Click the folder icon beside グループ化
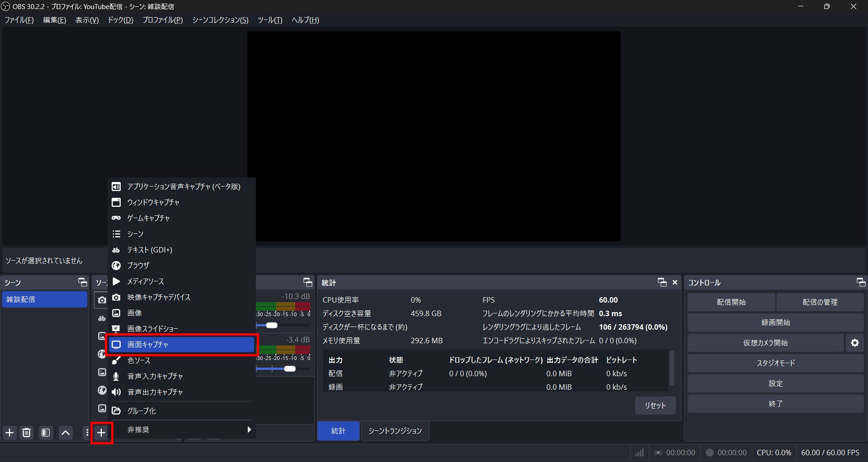This screenshot has height=462, width=868. (x=116, y=411)
